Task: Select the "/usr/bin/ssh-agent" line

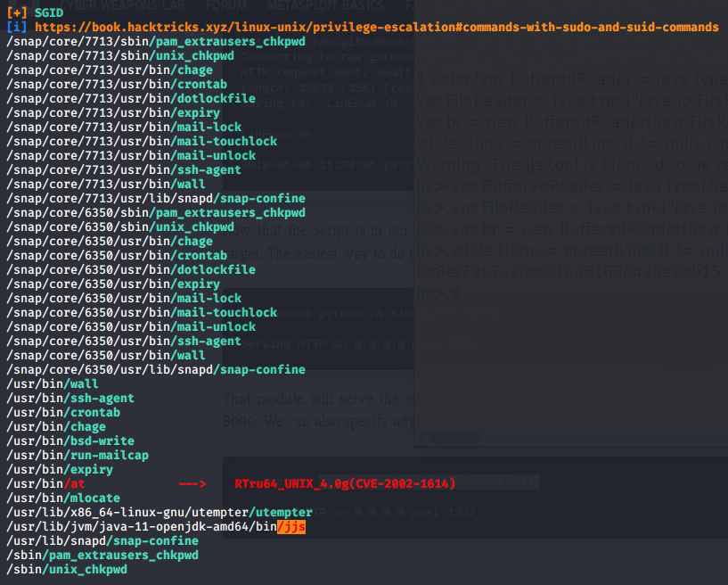Action: [x=70, y=399]
